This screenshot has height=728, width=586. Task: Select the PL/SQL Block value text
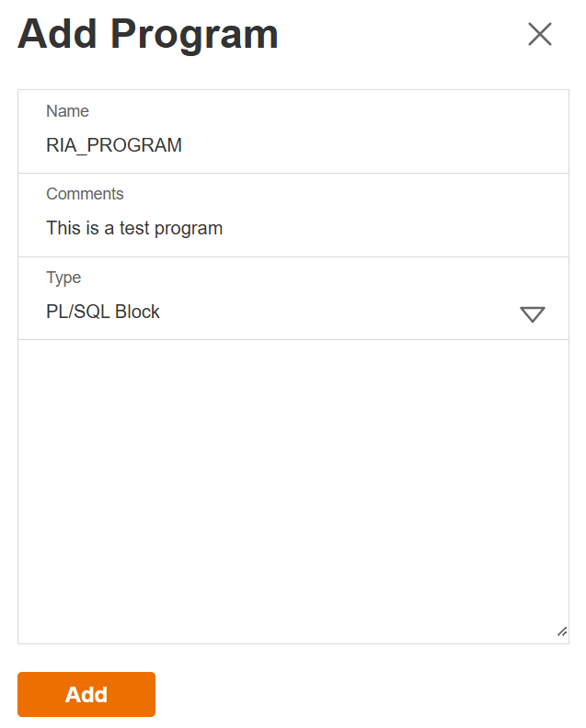(103, 313)
